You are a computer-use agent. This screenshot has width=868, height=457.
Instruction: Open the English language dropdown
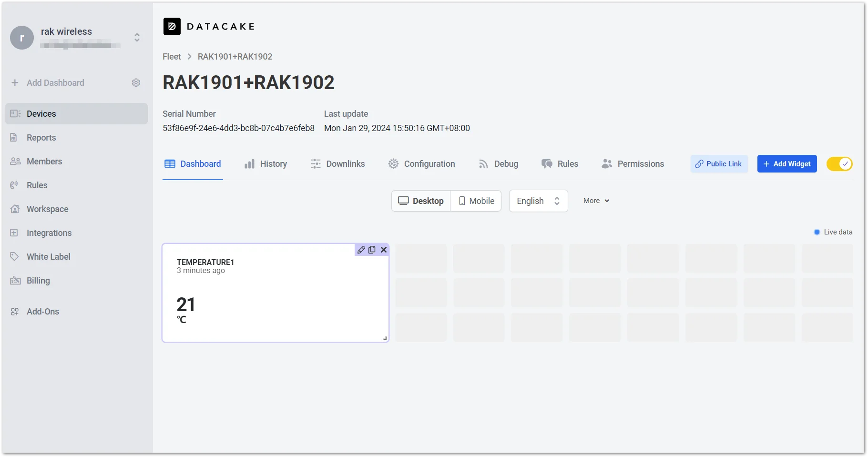click(538, 201)
